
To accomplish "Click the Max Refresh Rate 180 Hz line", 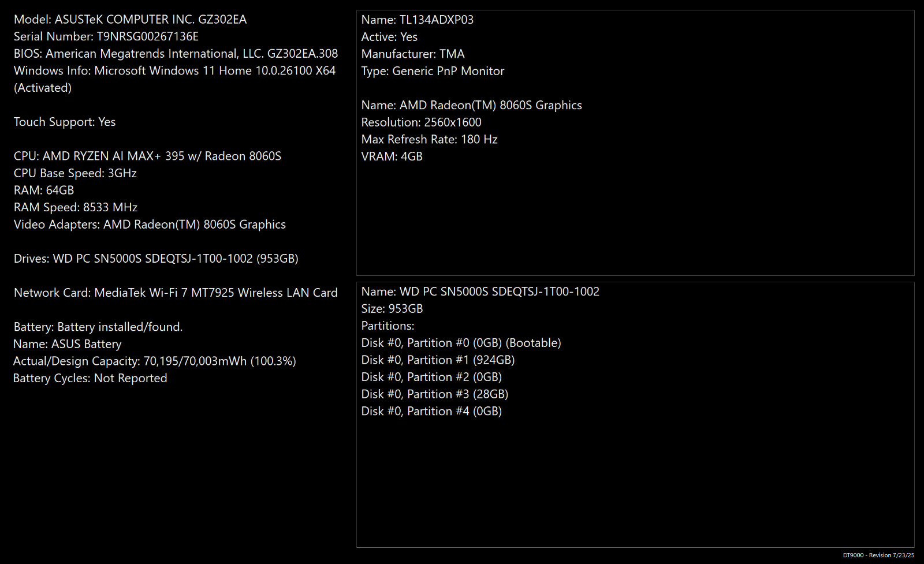I will pos(430,139).
